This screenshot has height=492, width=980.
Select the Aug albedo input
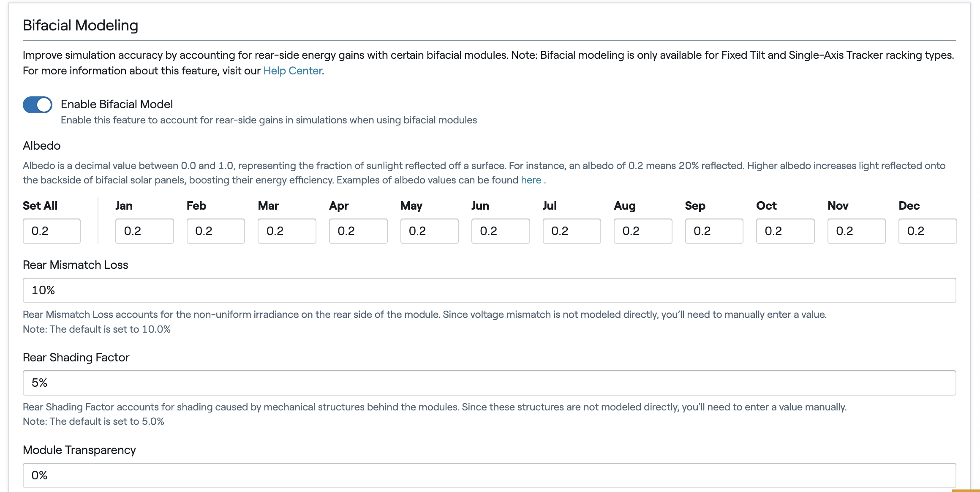[x=643, y=231]
